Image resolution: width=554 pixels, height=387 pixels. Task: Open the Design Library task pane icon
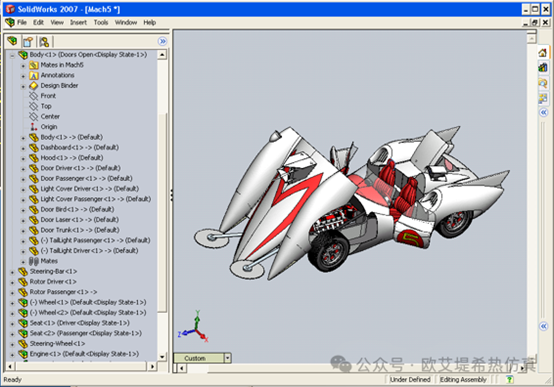pyautogui.click(x=543, y=67)
